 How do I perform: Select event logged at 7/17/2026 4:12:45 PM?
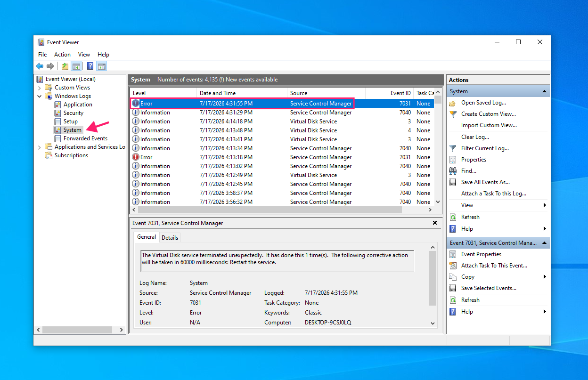[x=282, y=184]
